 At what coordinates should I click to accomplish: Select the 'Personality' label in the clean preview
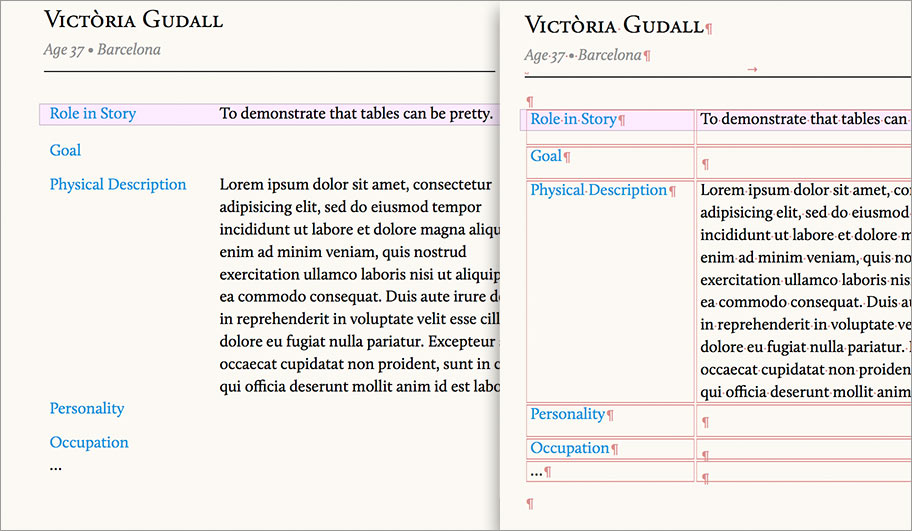(x=87, y=408)
